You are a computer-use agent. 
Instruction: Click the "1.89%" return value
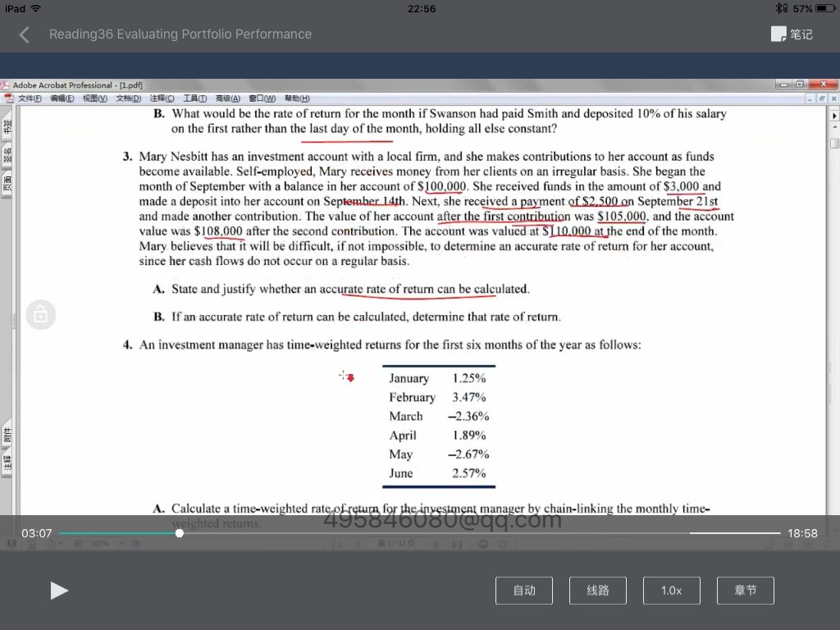coord(468,435)
